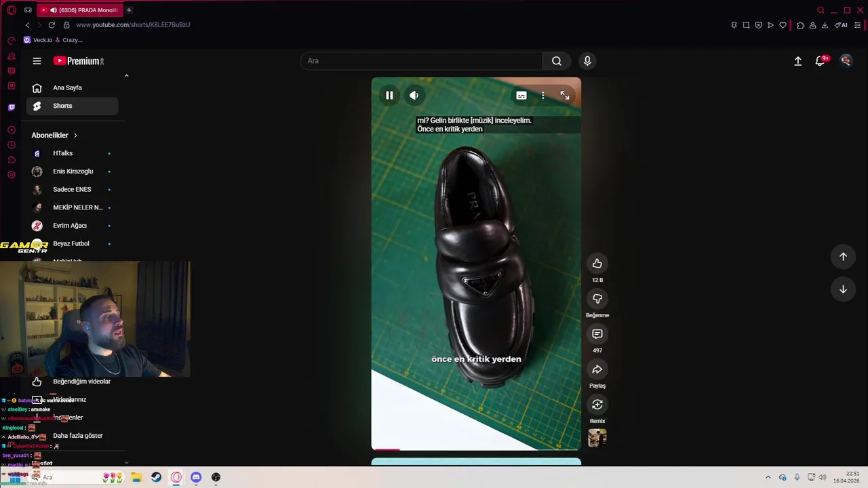This screenshot has width=868, height=488.
Task: Open the 497 comments panel
Action: tap(597, 334)
